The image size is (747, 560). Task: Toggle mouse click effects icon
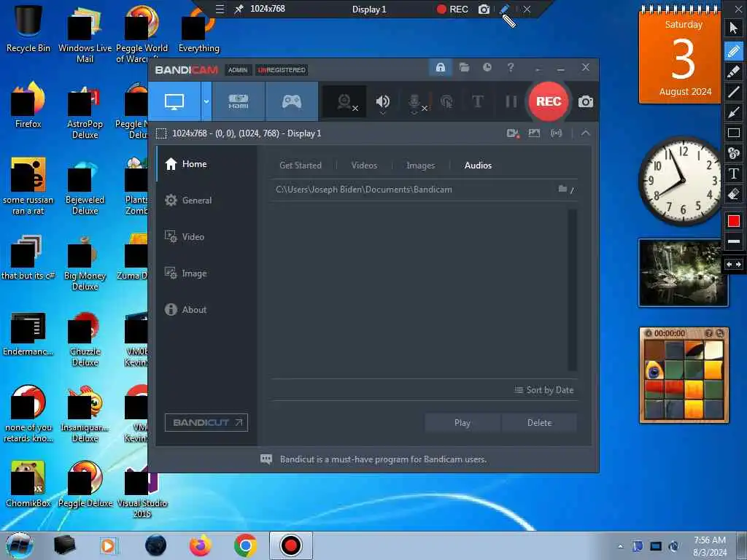pyautogui.click(x=446, y=101)
